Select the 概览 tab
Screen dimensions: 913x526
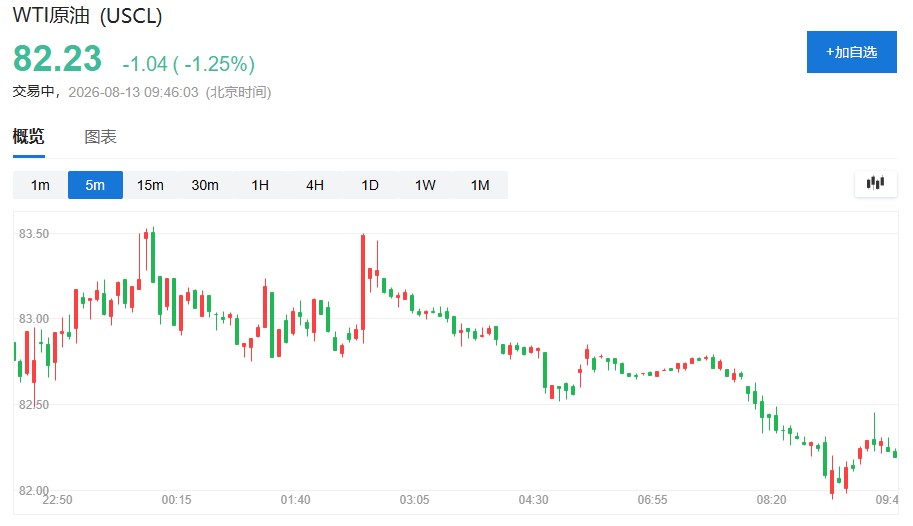[29, 137]
